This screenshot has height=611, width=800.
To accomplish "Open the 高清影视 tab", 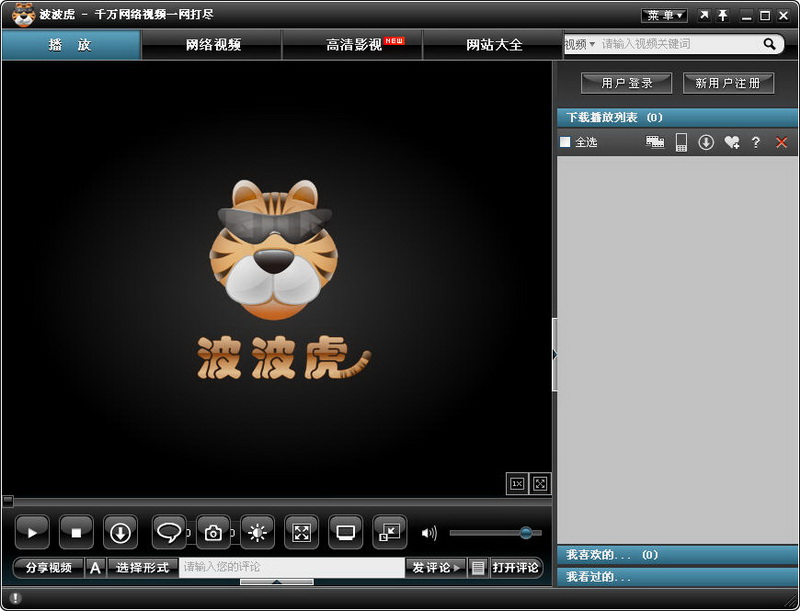I will click(353, 45).
